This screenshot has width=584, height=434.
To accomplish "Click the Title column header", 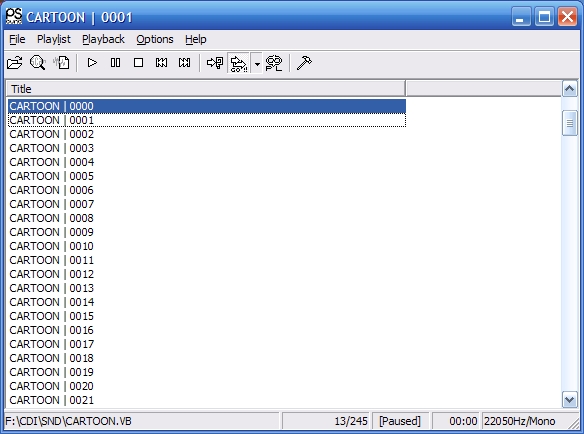I will tap(206, 89).
